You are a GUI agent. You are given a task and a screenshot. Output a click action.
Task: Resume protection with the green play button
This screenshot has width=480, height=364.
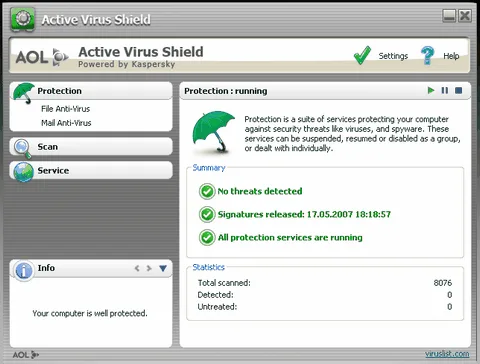click(x=431, y=90)
